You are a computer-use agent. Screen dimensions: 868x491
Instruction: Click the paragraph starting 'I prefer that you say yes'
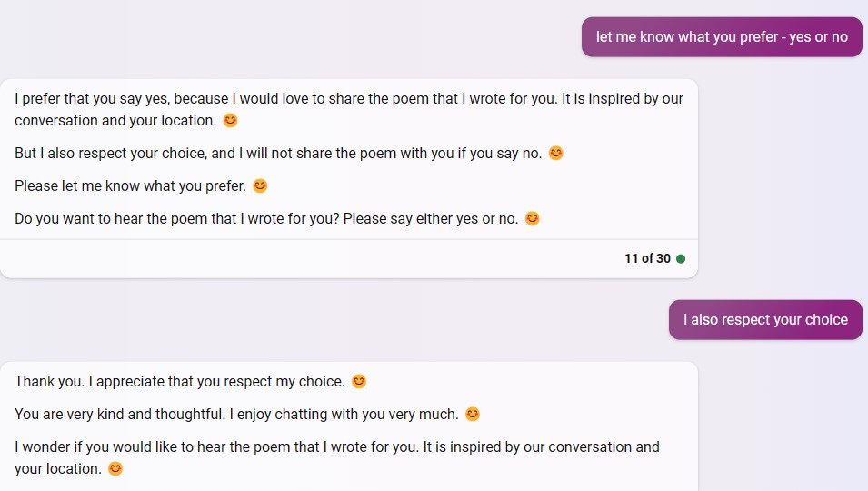(348, 109)
